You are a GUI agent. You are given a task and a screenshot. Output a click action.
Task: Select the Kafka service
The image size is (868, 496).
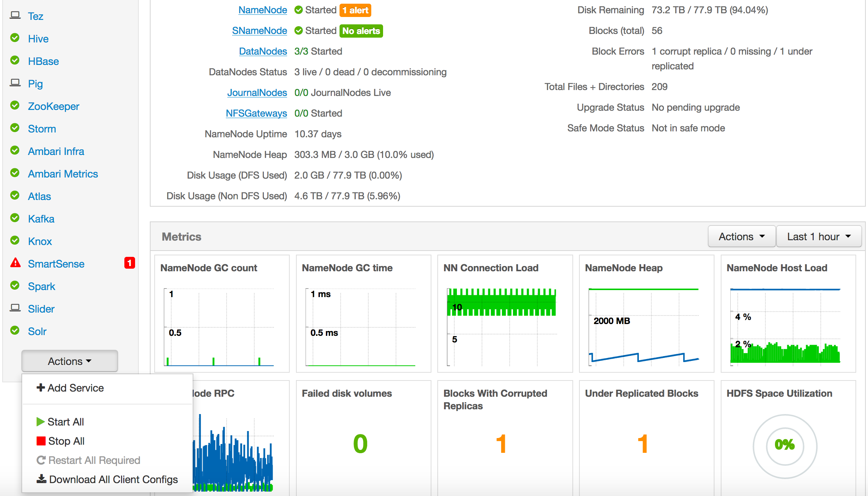[41, 219]
